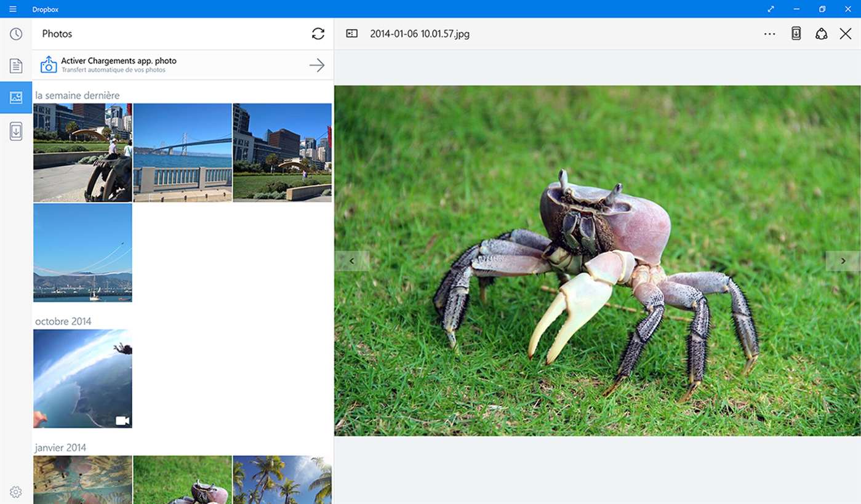Image resolution: width=861 pixels, height=504 pixels.
Task: Toggle the photo details pane icon
Action: [x=352, y=34]
